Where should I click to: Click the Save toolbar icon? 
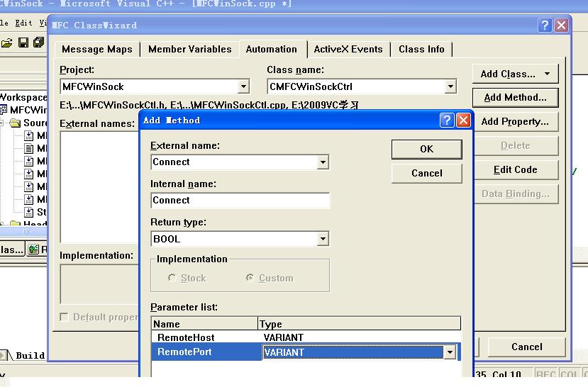click(23, 43)
